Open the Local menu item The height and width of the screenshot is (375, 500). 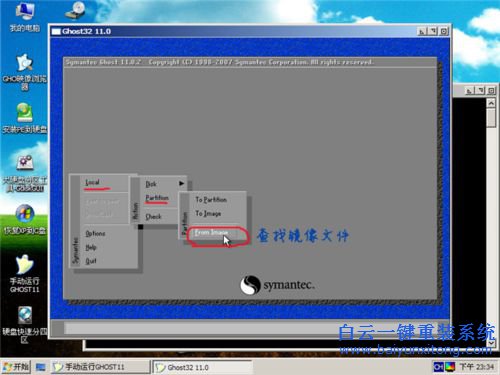click(x=92, y=182)
